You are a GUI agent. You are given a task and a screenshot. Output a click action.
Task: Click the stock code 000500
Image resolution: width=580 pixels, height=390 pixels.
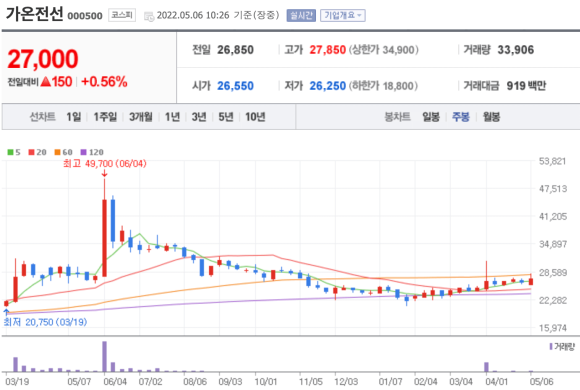(x=85, y=16)
